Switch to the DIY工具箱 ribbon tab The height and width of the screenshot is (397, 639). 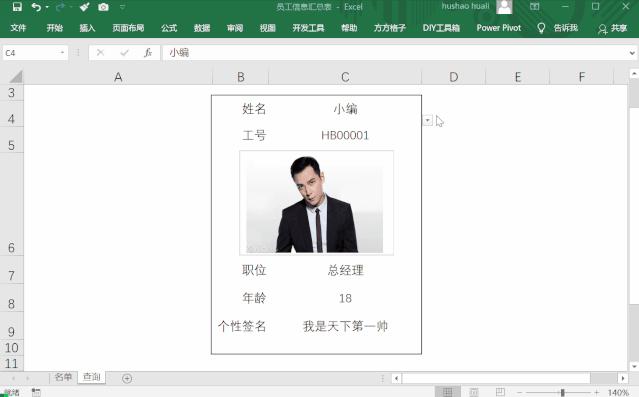(441, 28)
